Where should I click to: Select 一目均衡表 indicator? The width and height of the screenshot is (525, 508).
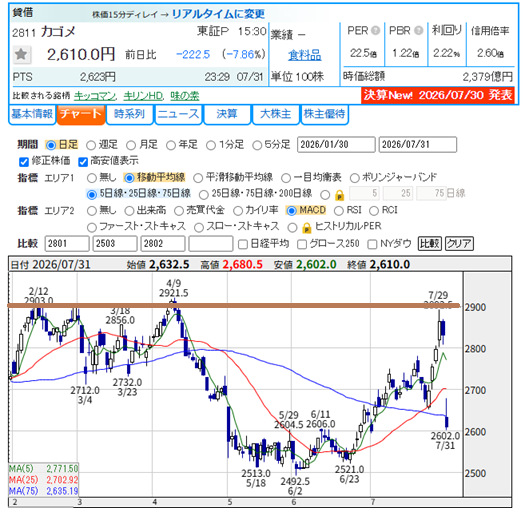click(286, 178)
